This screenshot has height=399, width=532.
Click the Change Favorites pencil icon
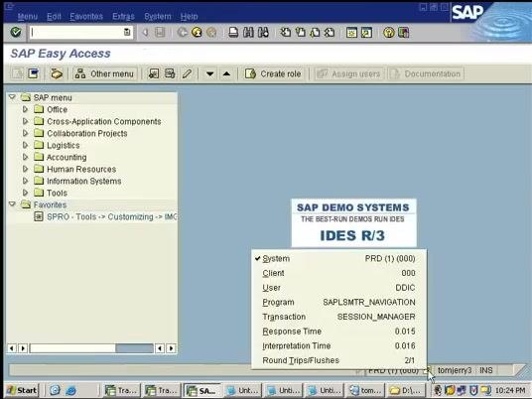pos(187,73)
